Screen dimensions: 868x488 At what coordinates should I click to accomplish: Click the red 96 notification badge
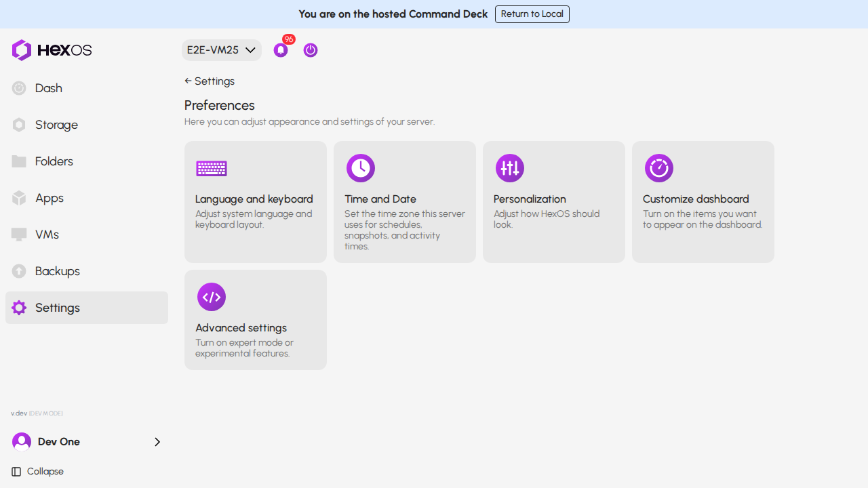pos(289,39)
